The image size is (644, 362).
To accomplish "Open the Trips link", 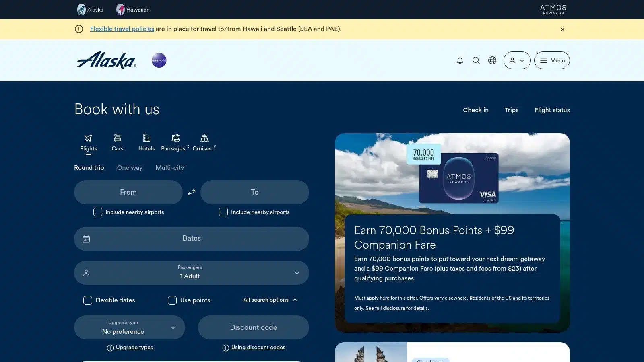I will 512,110.
